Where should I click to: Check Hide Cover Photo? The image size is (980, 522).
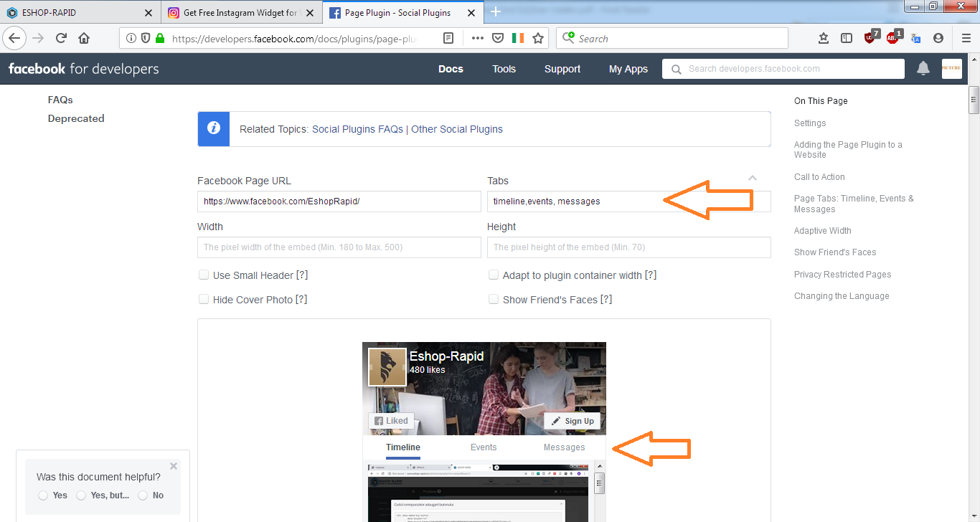pyautogui.click(x=204, y=299)
